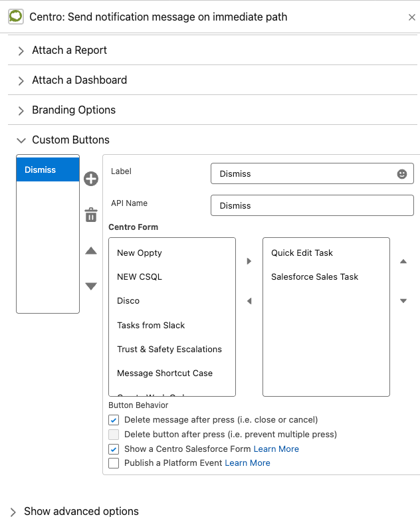Move Dismiss button up with arrow
Viewport: 420px width, 517px height.
click(x=91, y=251)
